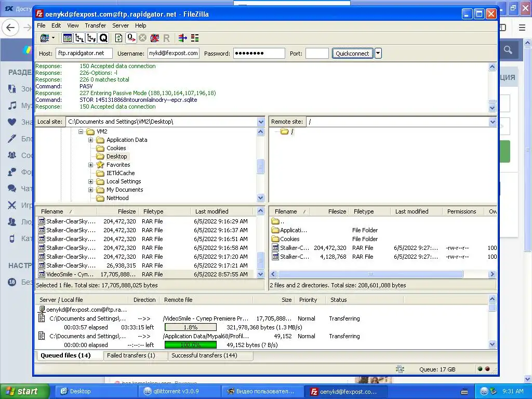The image size is (532, 399).
Task: Expand the Local Settings folder
Action: pyautogui.click(x=90, y=181)
